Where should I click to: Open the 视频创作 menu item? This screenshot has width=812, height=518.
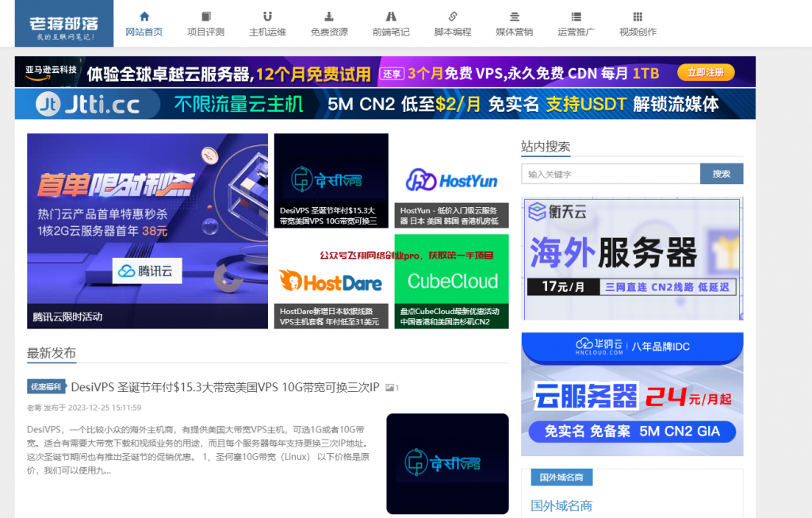[638, 32]
